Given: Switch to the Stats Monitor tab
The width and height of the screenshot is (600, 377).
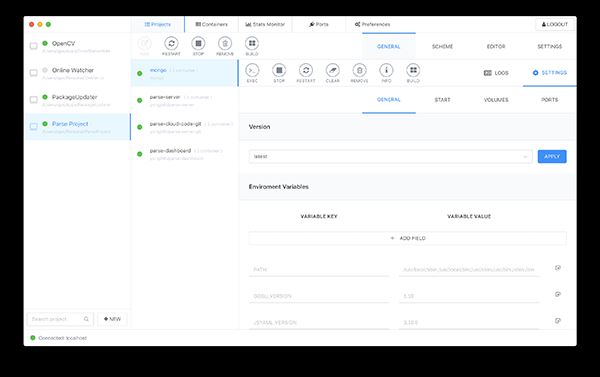Looking at the screenshot, I should 265,24.
